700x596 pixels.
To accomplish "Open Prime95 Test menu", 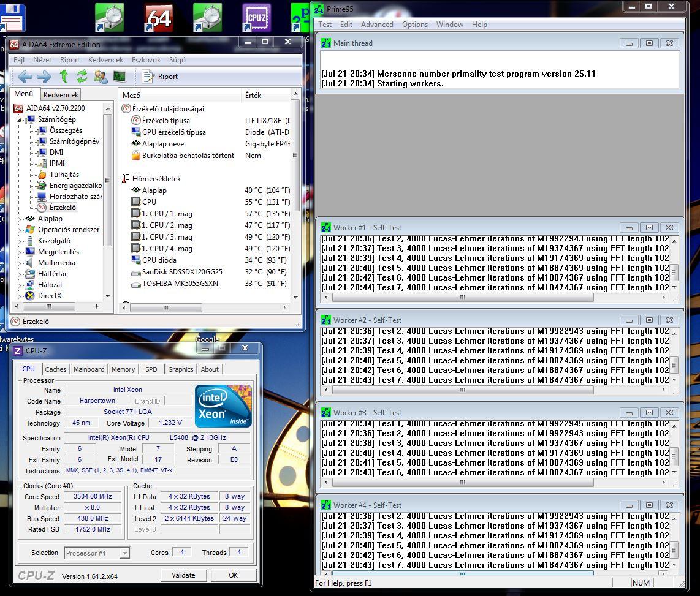I will click(324, 25).
